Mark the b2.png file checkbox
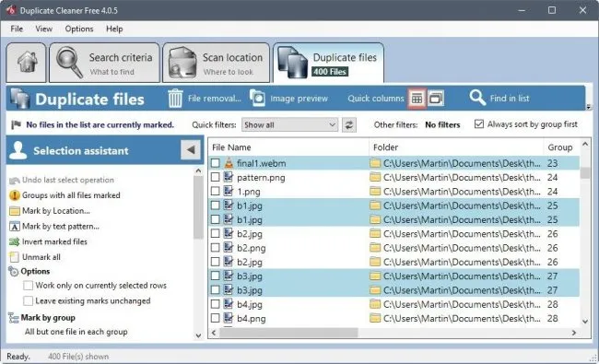 (216, 248)
